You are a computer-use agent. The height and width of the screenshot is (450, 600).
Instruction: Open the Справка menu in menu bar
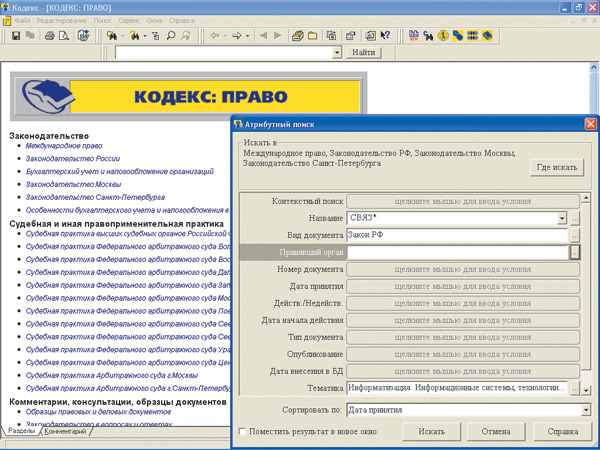tap(181, 21)
